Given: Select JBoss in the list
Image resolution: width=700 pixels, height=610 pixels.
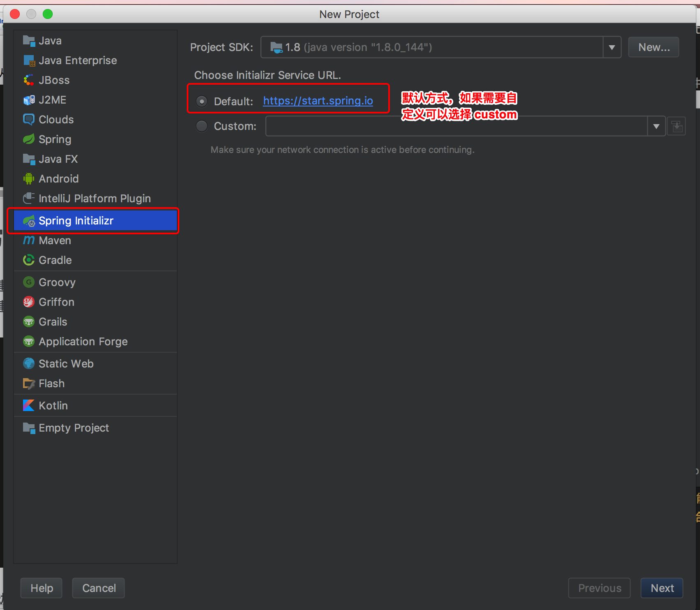Looking at the screenshot, I should (x=95, y=80).
